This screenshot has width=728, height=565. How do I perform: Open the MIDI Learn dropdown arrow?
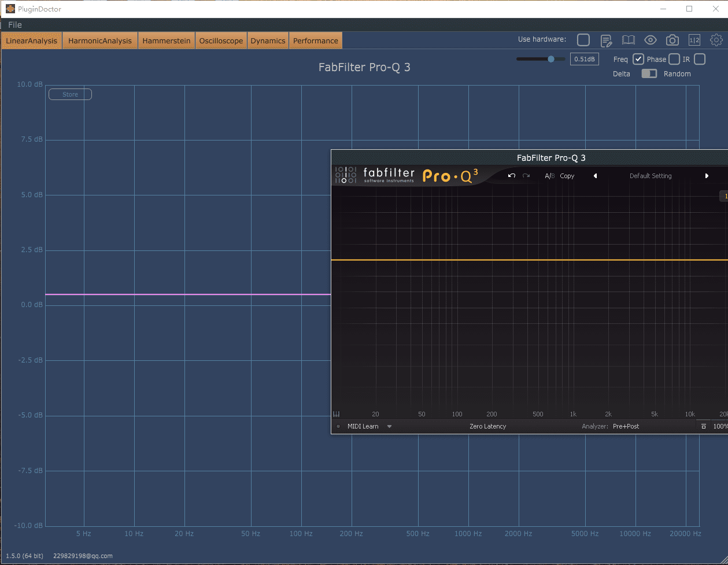(389, 427)
